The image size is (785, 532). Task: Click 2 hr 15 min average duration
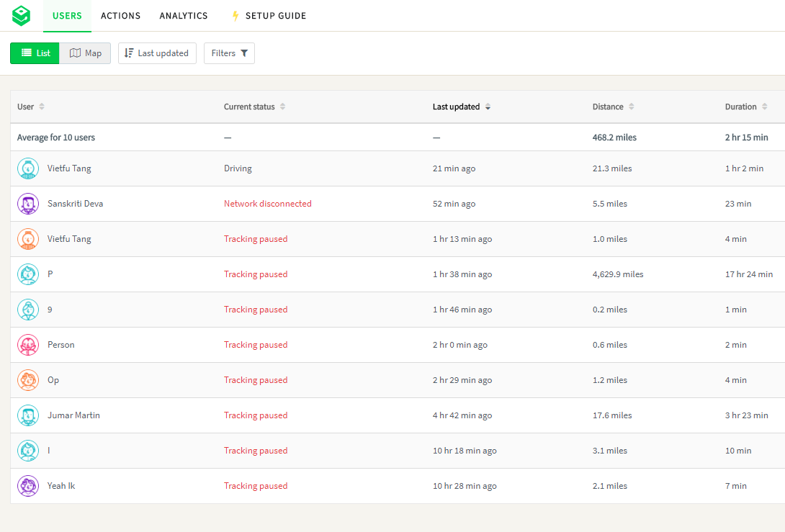point(746,137)
